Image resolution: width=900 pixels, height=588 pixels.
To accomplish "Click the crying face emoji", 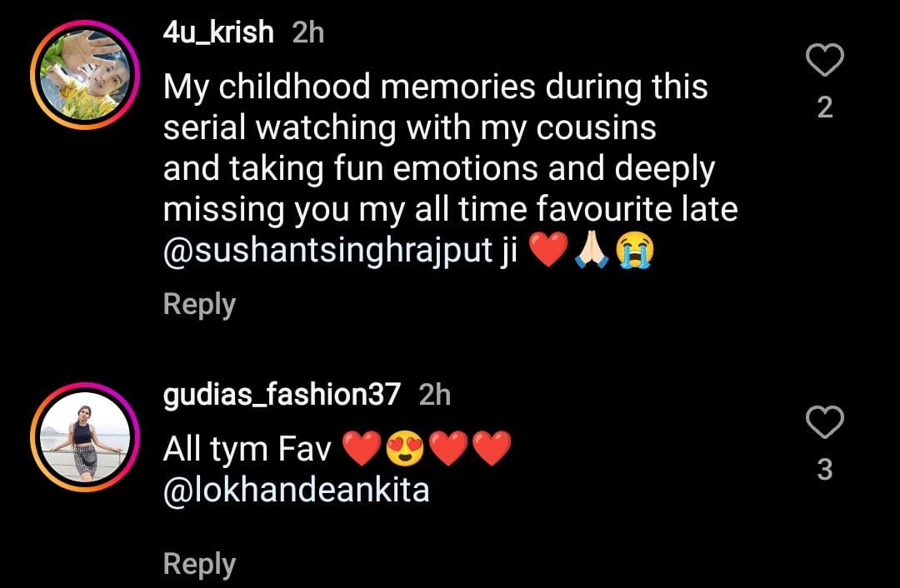I will (635, 252).
